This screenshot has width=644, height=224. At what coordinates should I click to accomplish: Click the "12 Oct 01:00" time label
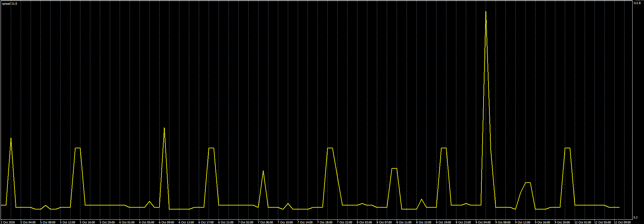[583, 222]
